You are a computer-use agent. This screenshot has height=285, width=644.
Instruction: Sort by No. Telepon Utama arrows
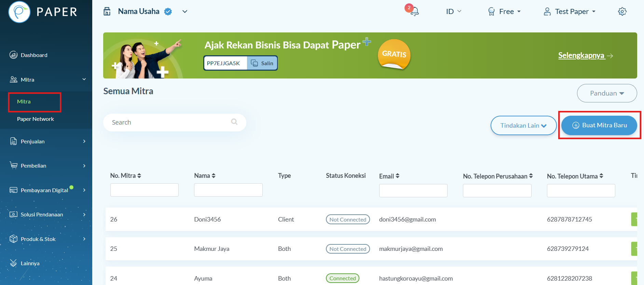point(601,176)
